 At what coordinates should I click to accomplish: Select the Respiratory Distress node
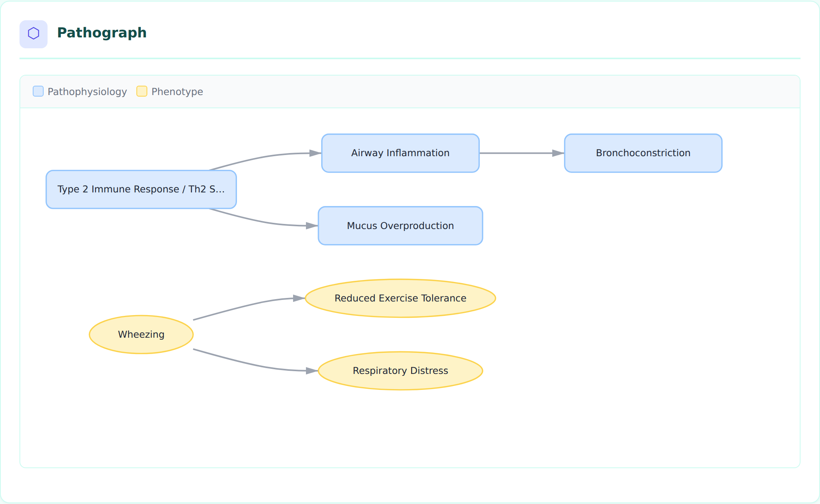(400, 371)
